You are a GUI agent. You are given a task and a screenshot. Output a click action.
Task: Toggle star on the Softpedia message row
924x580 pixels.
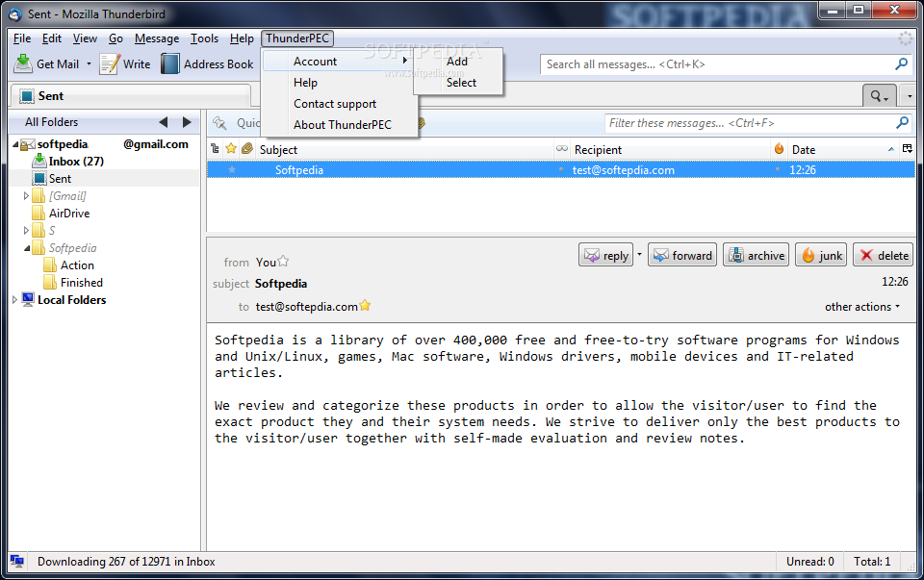click(232, 169)
